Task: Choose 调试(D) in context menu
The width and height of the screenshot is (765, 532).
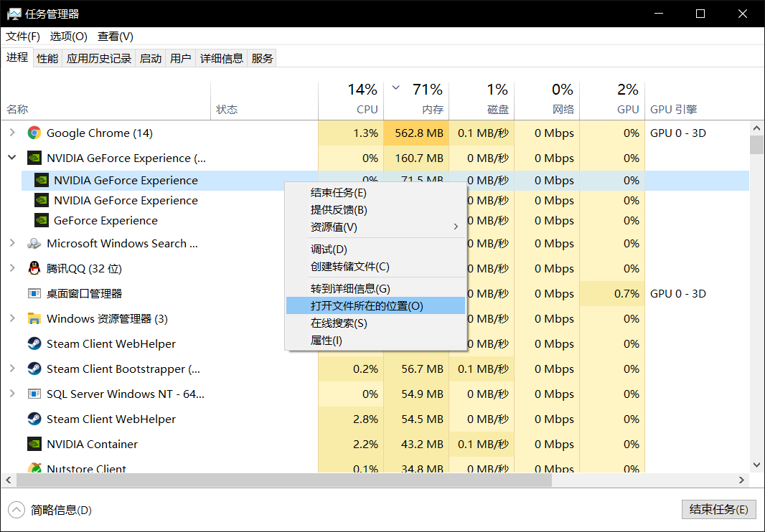Action: click(375, 250)
